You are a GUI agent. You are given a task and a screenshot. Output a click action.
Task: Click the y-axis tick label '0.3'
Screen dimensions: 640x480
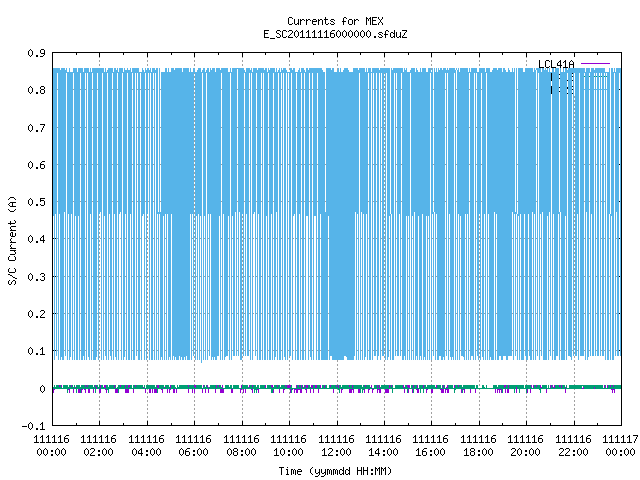[36, 277]
